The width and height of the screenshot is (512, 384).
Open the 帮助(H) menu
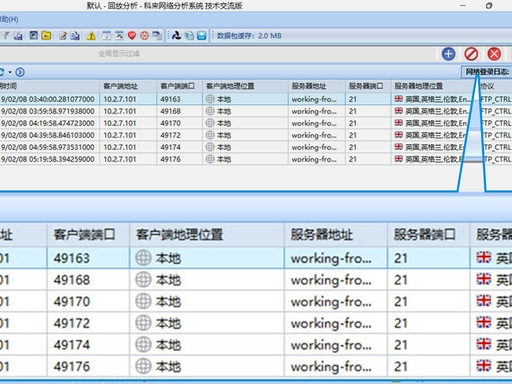click(x=9, y=19)
